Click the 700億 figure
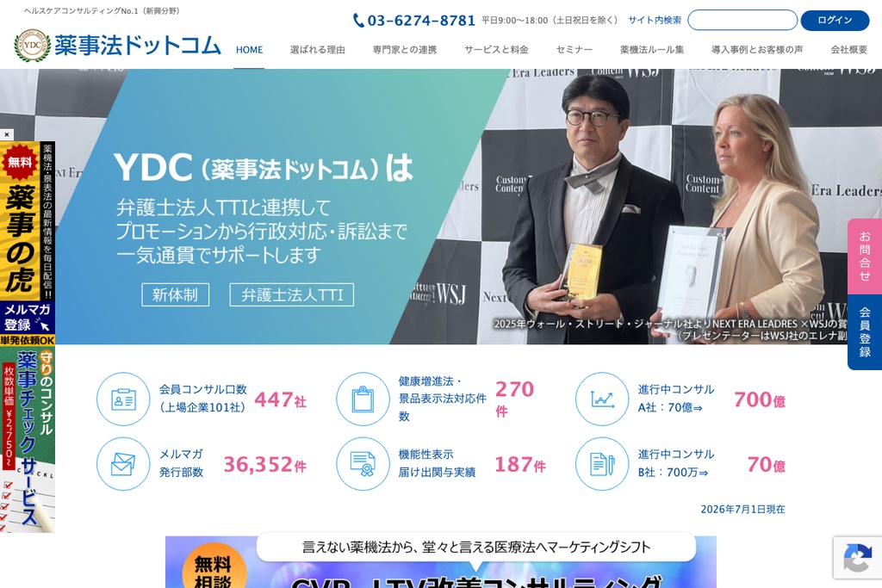The width and height of the screenshot is (882, 588). [760, 399]
